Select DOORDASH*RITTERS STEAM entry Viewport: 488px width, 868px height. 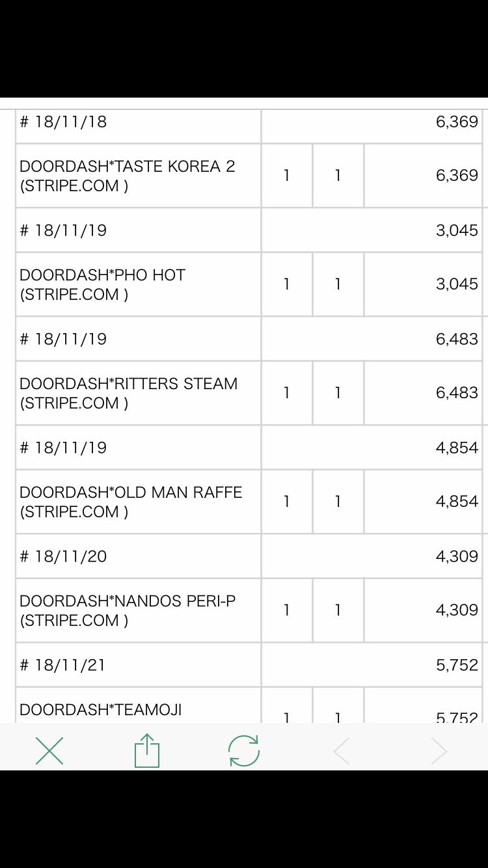coord(129,393)
